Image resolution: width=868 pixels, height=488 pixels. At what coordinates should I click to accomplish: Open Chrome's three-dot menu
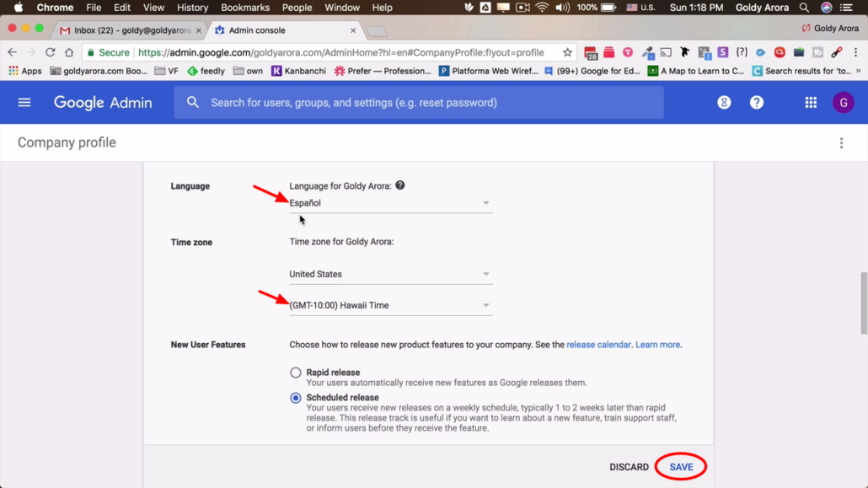(856, 52)
